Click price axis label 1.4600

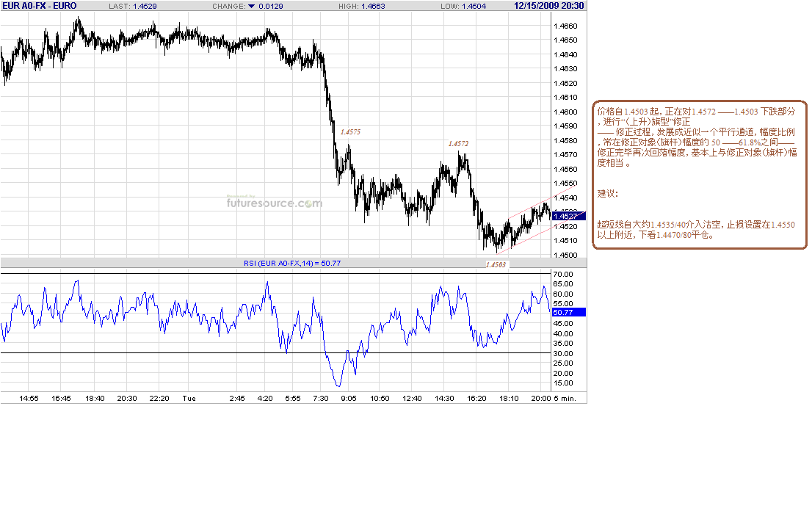click(x=565, y=112)
